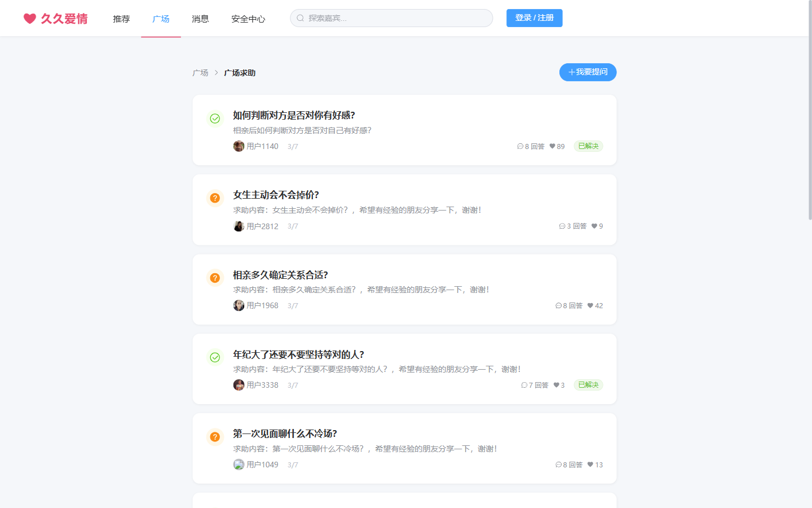The height and width of the screenshot is (508, 812).
Task: Like 用户1140's question with 89 hearts
Action: [553, 146]
